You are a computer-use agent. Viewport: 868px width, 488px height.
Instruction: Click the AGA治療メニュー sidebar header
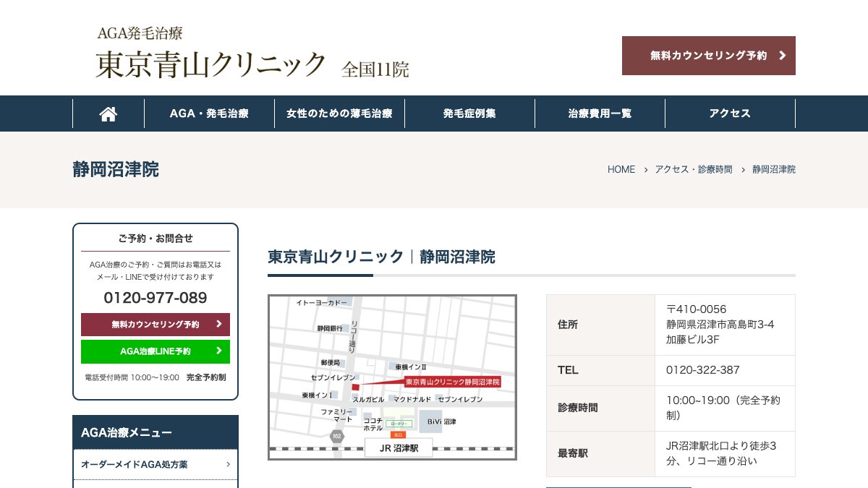click(x=156, y=432)
